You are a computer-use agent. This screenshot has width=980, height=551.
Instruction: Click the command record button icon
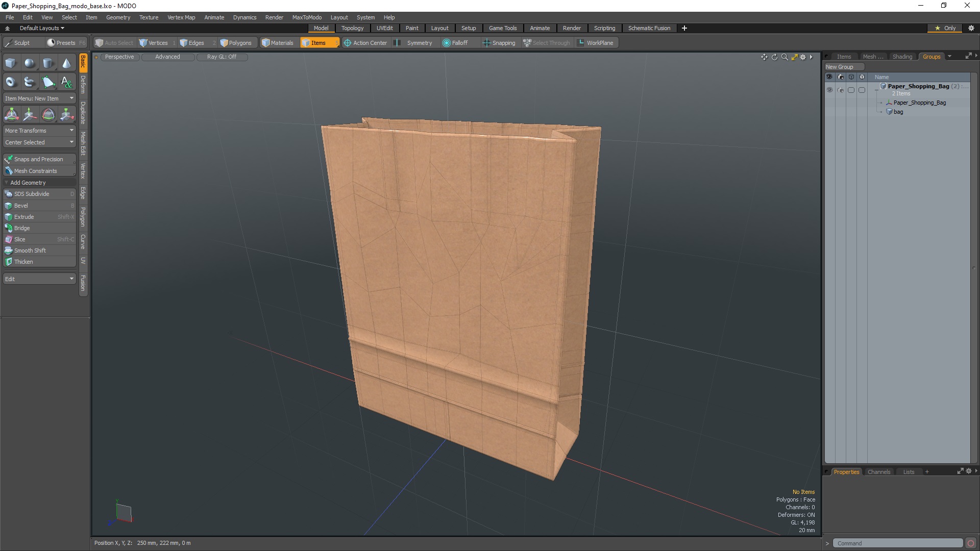tap(971, 543)
